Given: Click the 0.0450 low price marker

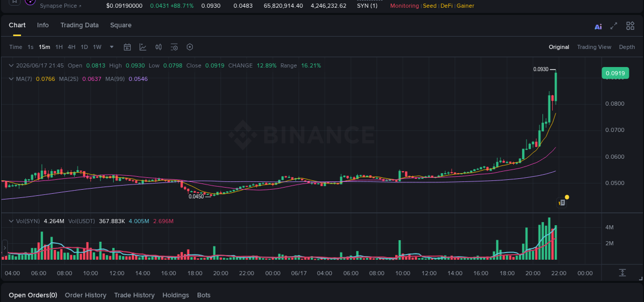Looking at the screenshot, I should pyautogui.click(x=196, y=196).
